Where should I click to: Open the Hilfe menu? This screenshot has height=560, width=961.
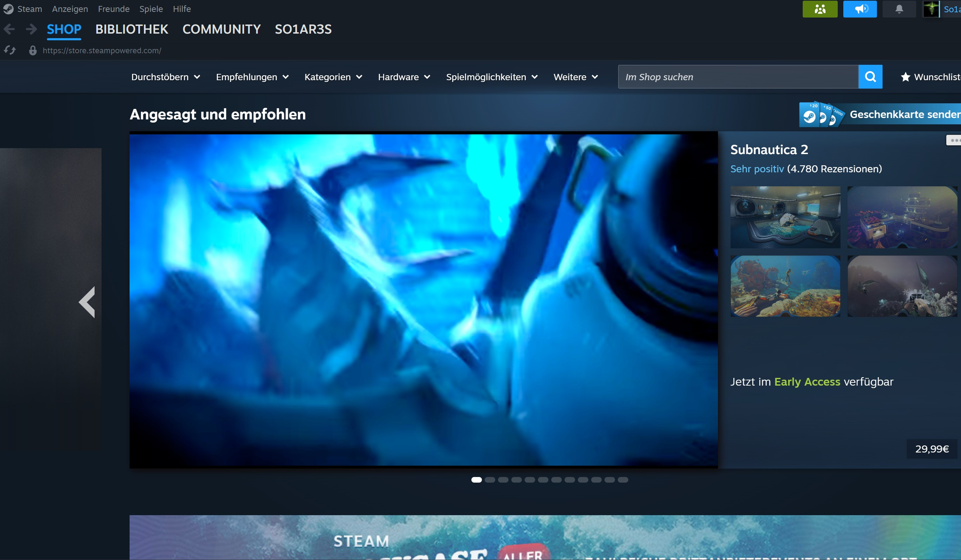pos(182,9)
